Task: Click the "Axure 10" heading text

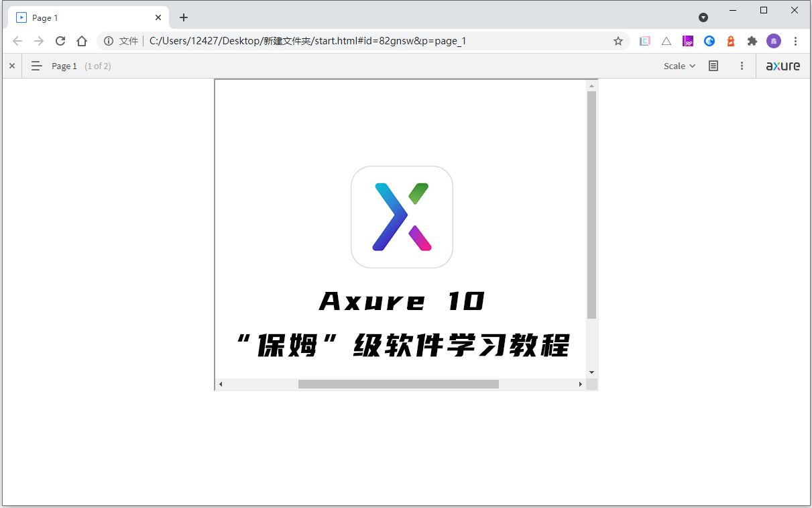Action: pyautogui.click(x=402, y=301)
